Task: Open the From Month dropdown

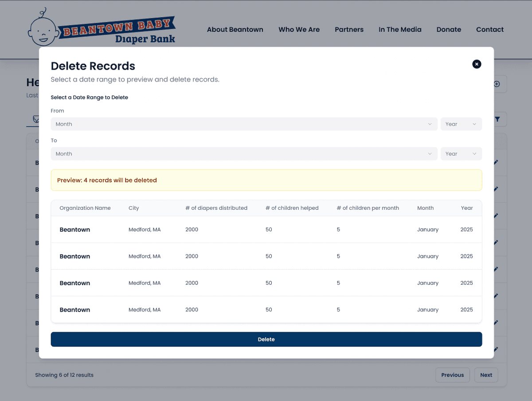Action: point(244,124)
